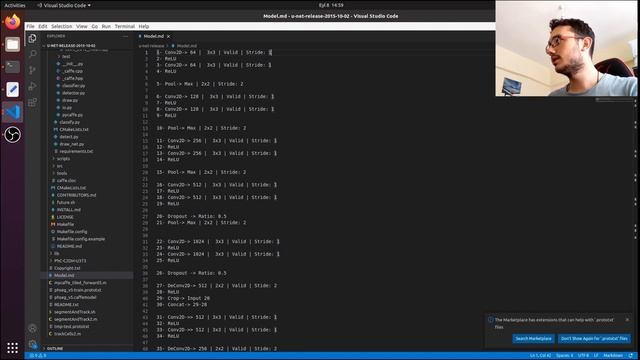Open the clock calendar in top bar

[331, 5]
